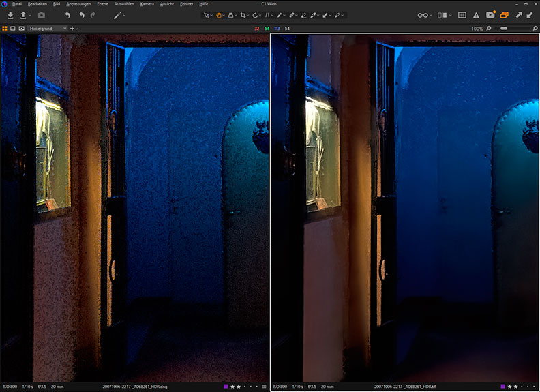Image resolution: width=540 pixels, height=392 pixels.
Task: Click the zoom-in magnifier at slider end
Action: 535,29
